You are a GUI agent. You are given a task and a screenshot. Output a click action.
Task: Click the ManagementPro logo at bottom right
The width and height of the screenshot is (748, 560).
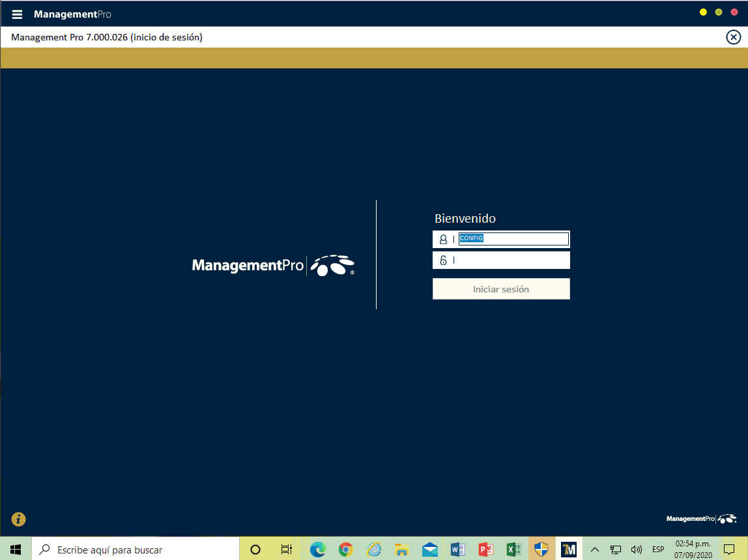click(x=701, y=519)
